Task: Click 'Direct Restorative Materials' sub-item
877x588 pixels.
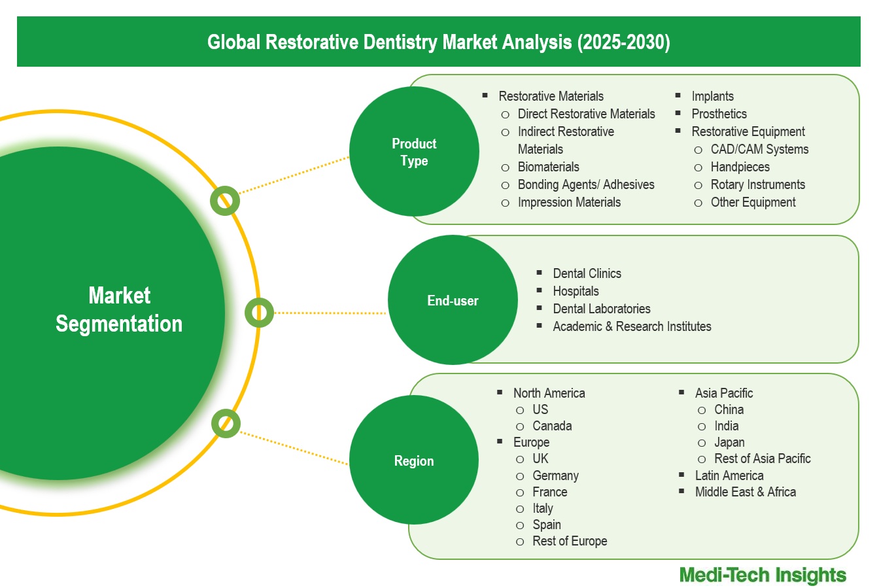Action: pos(586,114)
